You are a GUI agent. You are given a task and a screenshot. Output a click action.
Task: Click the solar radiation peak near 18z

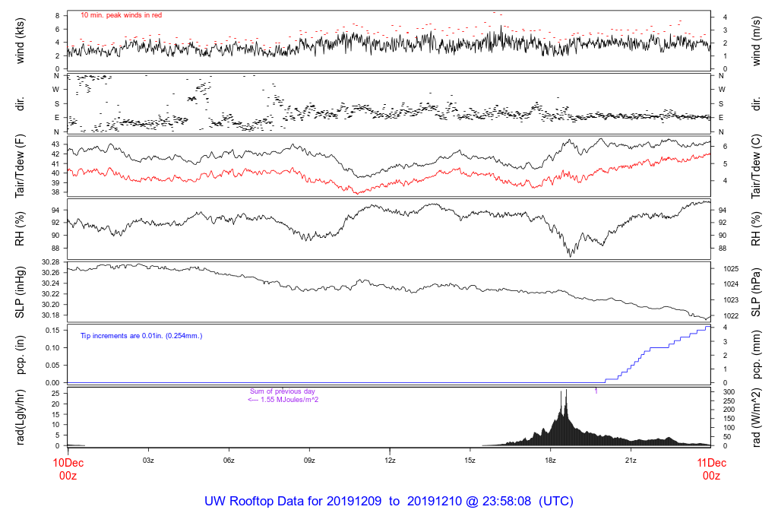pyautogui.click(x=566, y=392)
